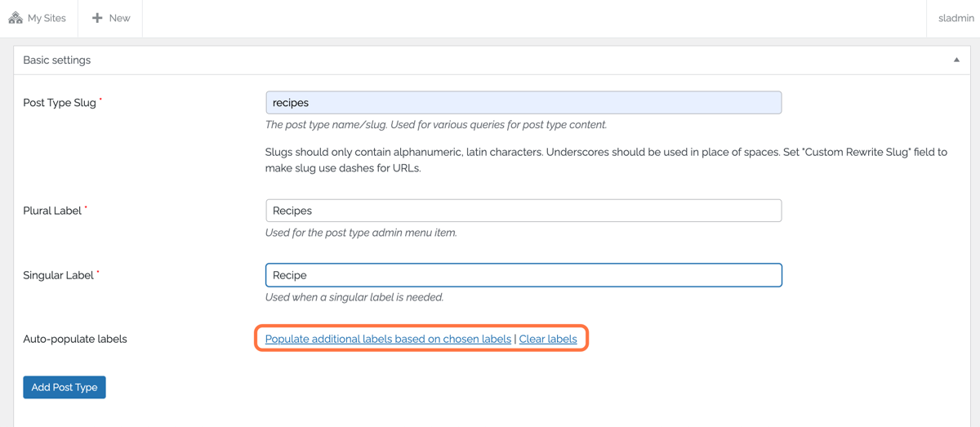Click the plus icon beside New
Viewport: 980px width, 427px height.
(x=97, y=18)
